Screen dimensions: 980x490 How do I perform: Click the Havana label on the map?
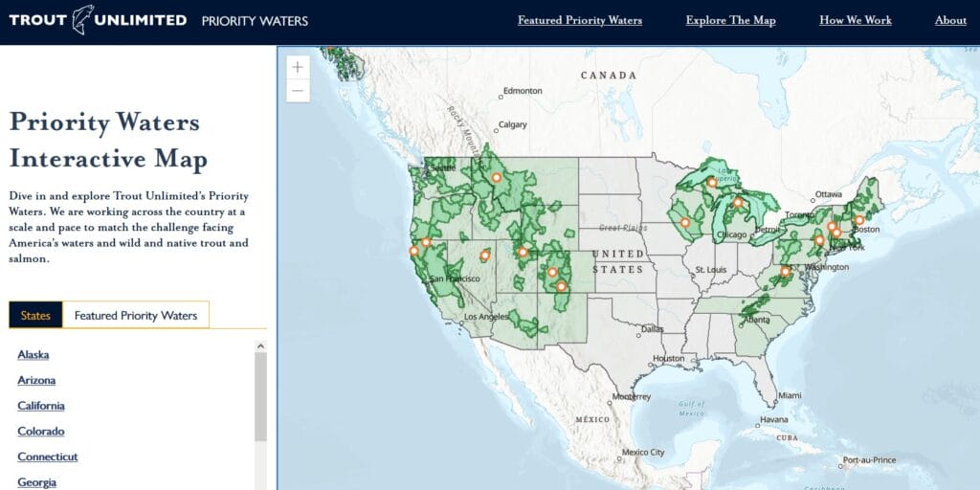point(773,419)
